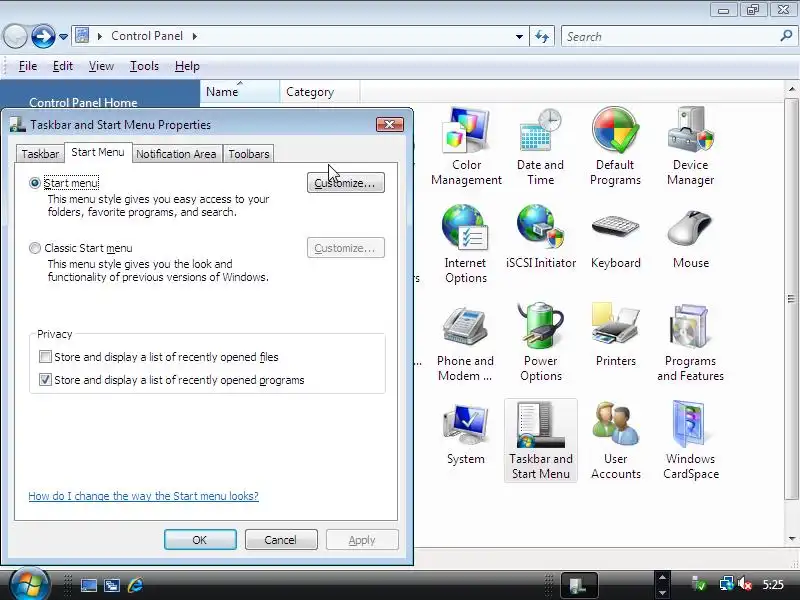
Task: Close the Taskbar and Start Menu Properties dialog
Action: click(x=389, y=124)
